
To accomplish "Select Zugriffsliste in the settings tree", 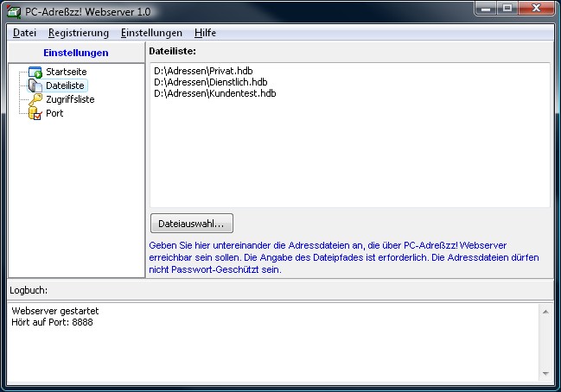I will 70,99.
